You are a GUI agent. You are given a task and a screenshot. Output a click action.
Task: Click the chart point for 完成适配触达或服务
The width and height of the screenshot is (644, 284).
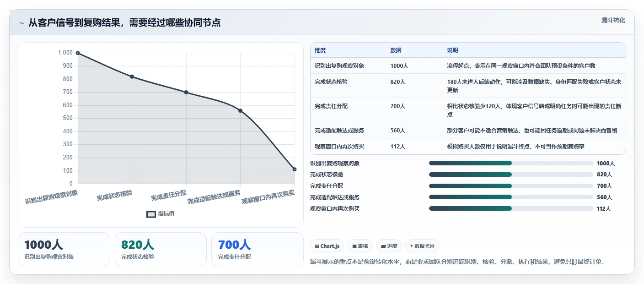[240, 110]
